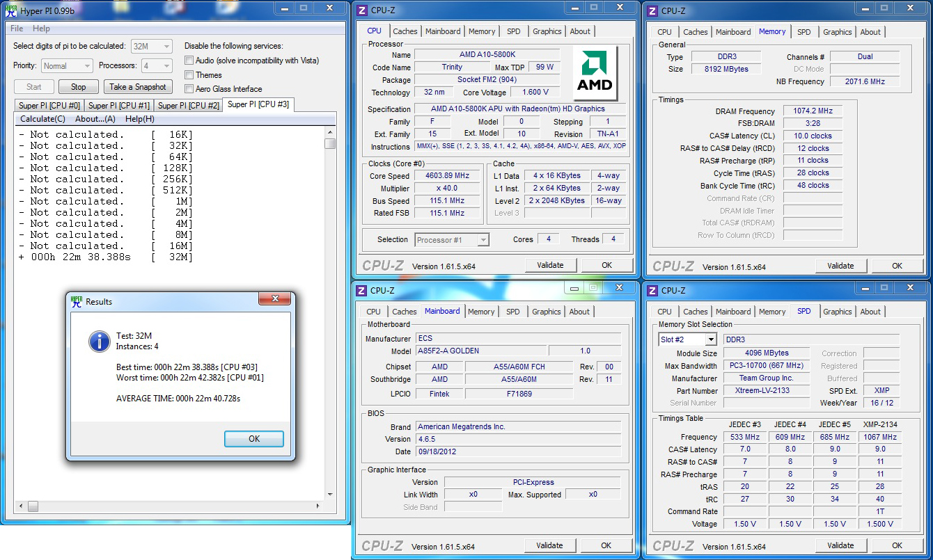Click the Stop button in Hyper PI
The image size is (933, 560).
(x=79, y=87)
